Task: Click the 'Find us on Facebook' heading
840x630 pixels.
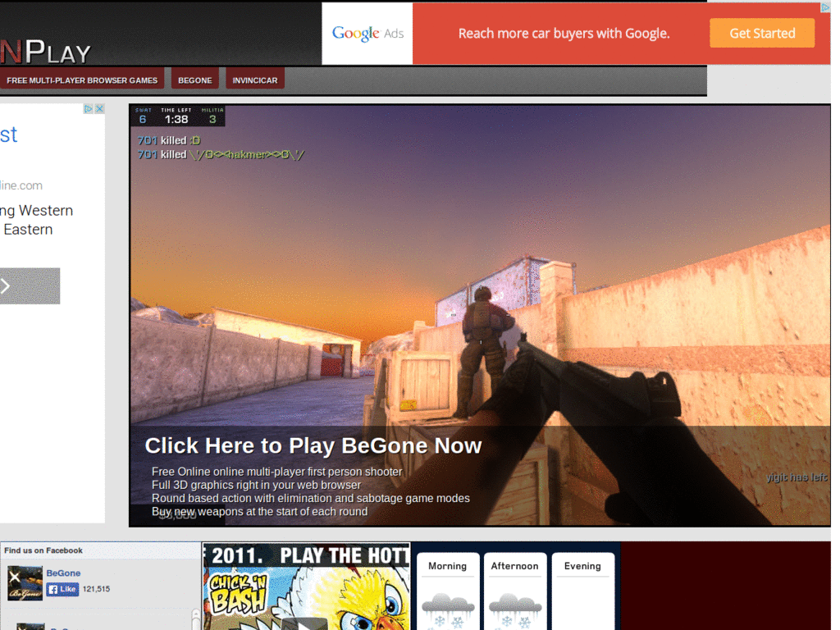Action: (x=43, y=550)
